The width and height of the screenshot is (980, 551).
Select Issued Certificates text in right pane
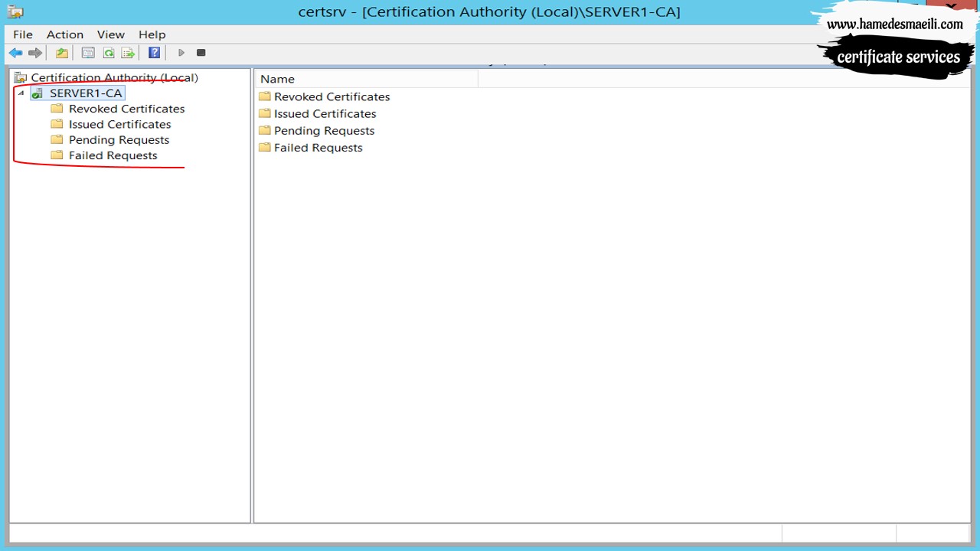[x=325, y=113]
